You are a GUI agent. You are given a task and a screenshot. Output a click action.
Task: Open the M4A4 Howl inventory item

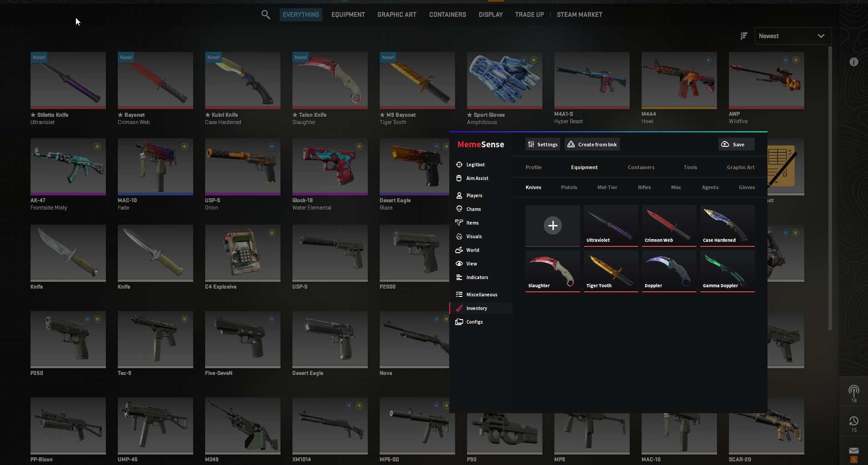[x=679, y=80]
